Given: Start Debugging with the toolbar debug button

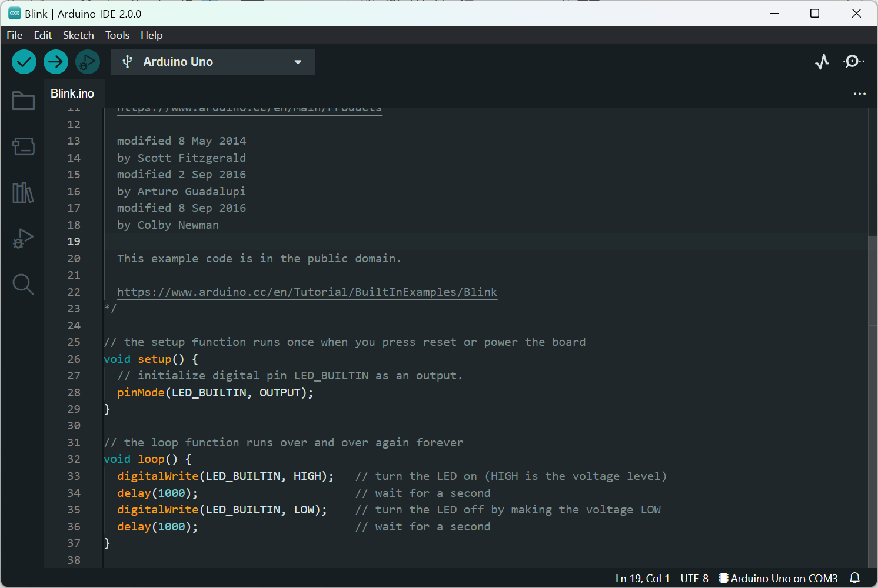Looking at the screenshot, I should pyautogui.click(x=88, y=62).
